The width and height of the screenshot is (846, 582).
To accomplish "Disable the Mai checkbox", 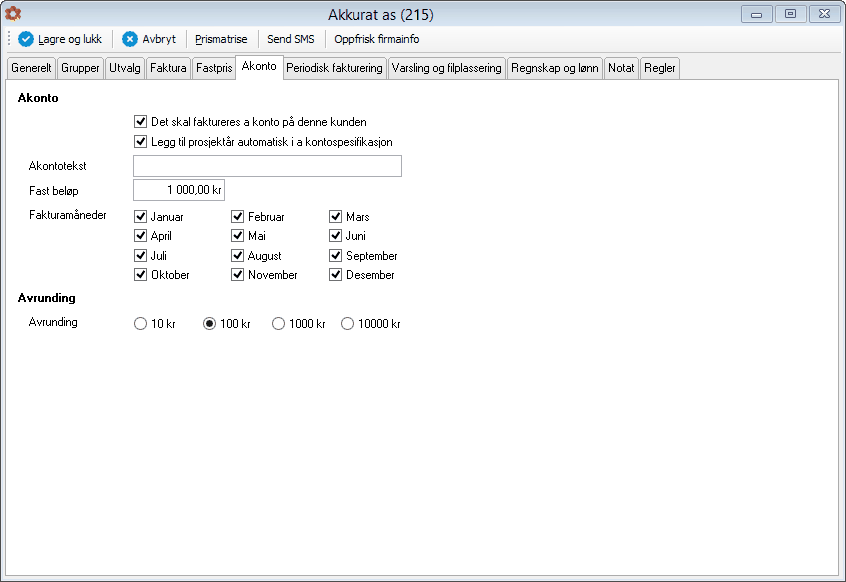I will pos(237,236).
